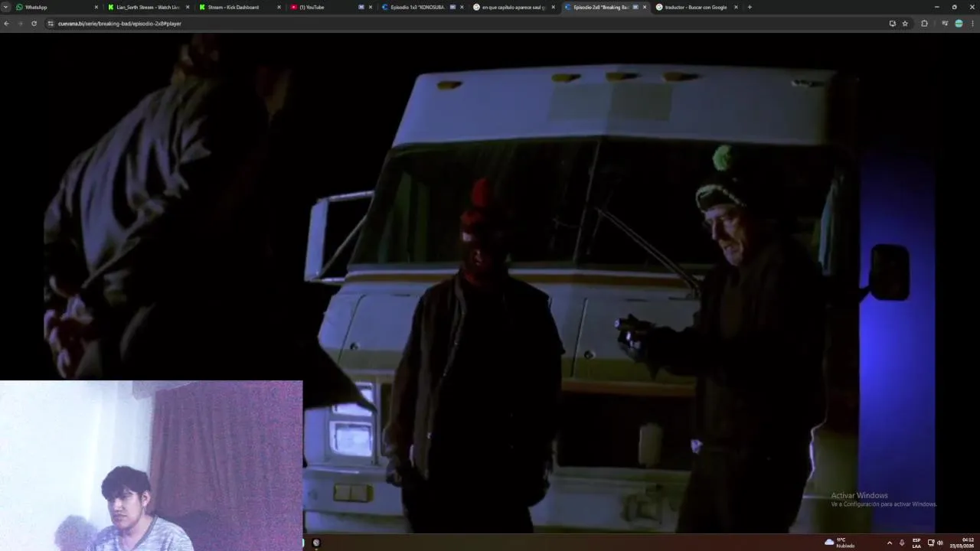Open the network settings tray icon

(x=931, y=543)
